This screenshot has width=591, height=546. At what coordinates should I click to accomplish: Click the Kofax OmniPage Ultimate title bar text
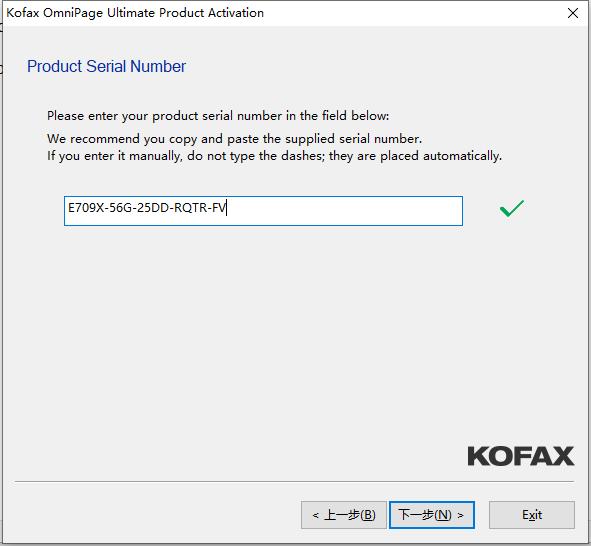135,13
